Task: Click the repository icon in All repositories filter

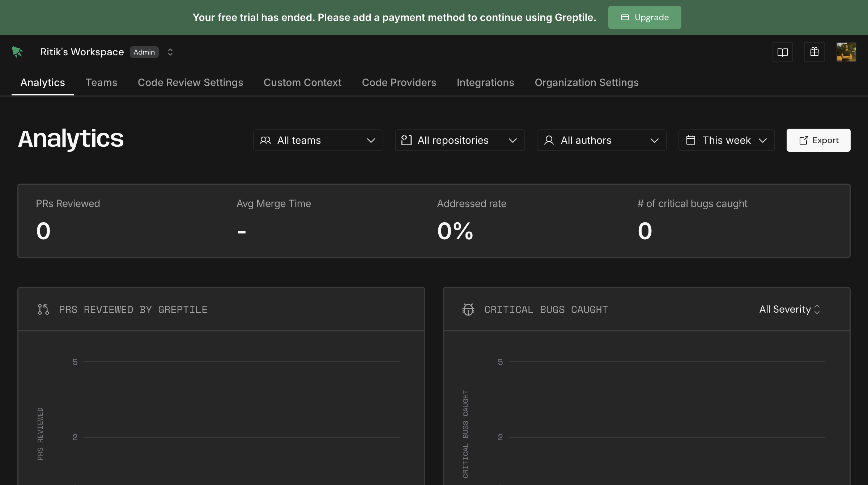Action: [x=407, y=140]
